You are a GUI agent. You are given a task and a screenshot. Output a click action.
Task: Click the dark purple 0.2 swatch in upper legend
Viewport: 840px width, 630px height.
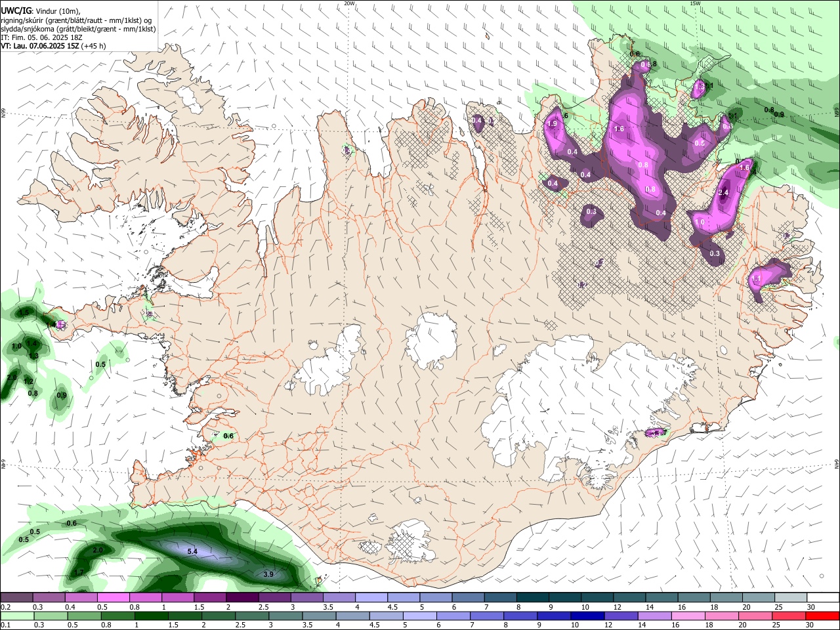point(16,597)
